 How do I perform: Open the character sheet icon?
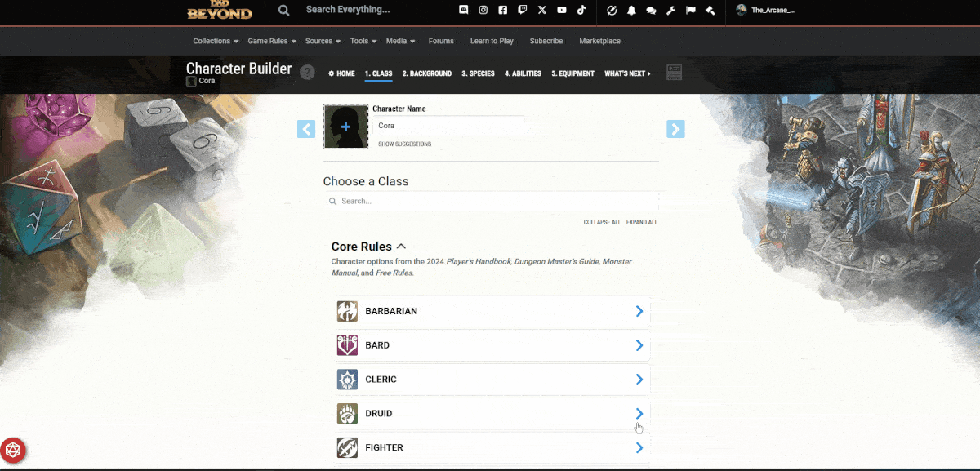click(674, 73)
